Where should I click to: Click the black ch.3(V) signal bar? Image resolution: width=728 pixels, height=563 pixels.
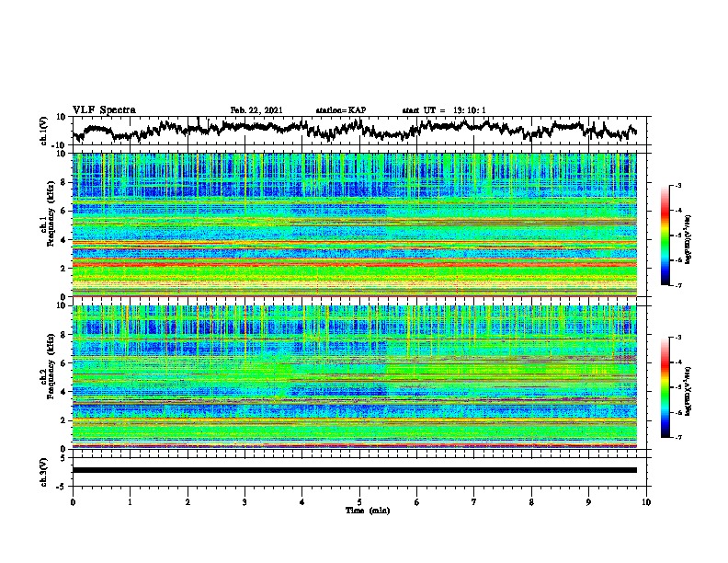pyautogui.click(x=354, y=470)
